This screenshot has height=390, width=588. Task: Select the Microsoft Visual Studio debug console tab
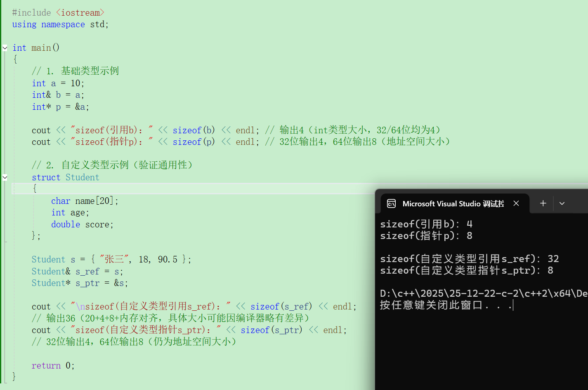point(454,203)
